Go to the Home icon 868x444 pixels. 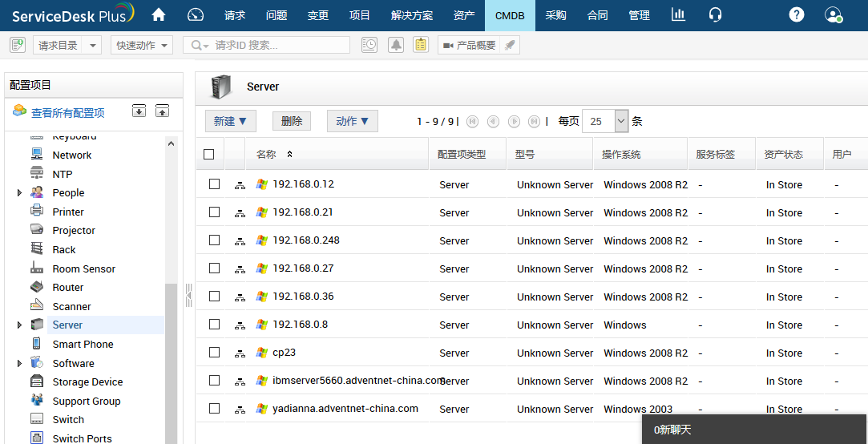click(159, 15)
